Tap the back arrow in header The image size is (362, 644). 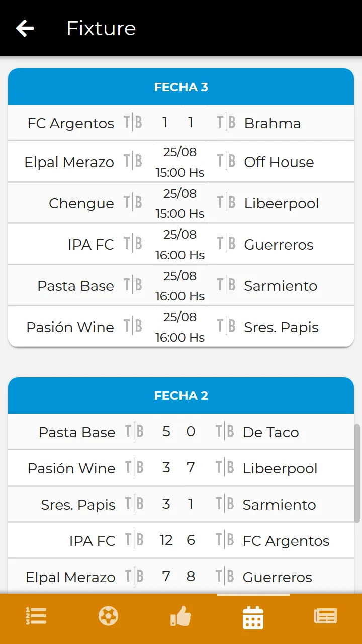point(25,28)
